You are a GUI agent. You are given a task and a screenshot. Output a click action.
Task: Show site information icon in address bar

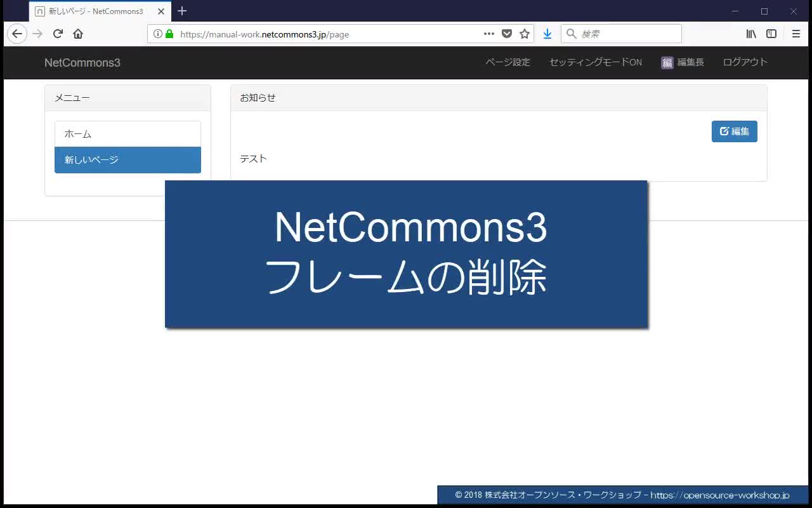point(157,34)
